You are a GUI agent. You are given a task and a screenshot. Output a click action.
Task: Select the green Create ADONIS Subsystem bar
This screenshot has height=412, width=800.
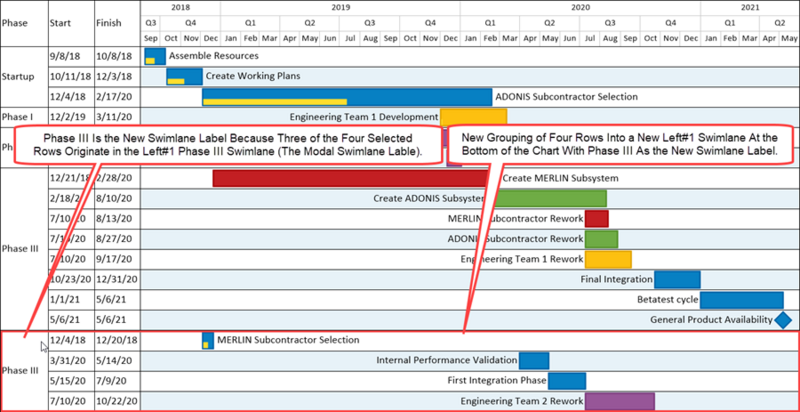point(551,198)
